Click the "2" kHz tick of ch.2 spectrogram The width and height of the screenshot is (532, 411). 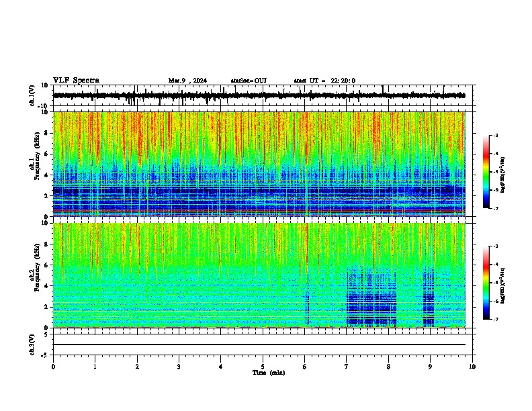(46, 307)
